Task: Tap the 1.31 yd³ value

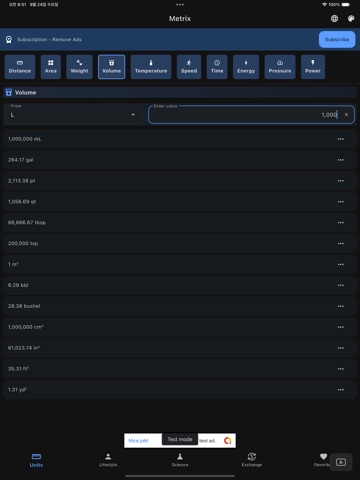Action: (x=17, y=390)
